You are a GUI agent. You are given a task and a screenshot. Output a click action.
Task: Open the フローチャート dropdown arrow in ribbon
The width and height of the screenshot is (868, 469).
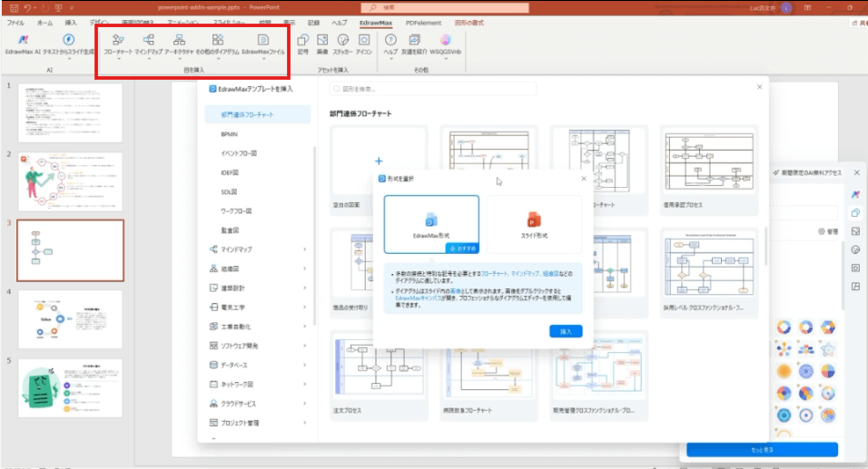pyautogui.click(x=118, y=58)
